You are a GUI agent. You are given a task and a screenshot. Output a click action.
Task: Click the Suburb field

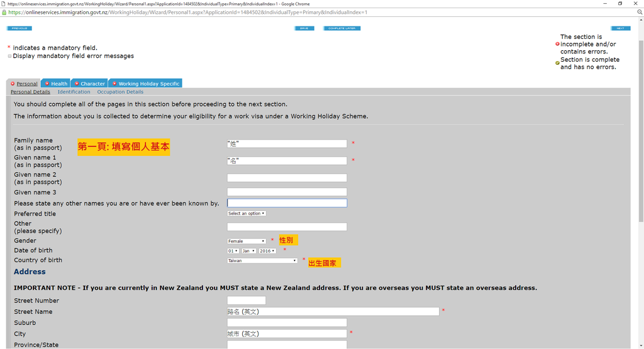[x=287, y=323]
